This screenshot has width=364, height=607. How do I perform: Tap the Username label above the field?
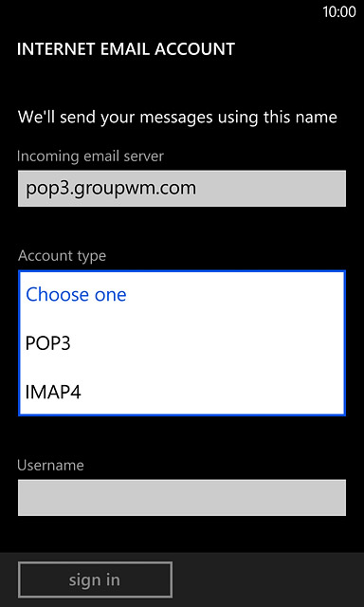coord(50,465)
